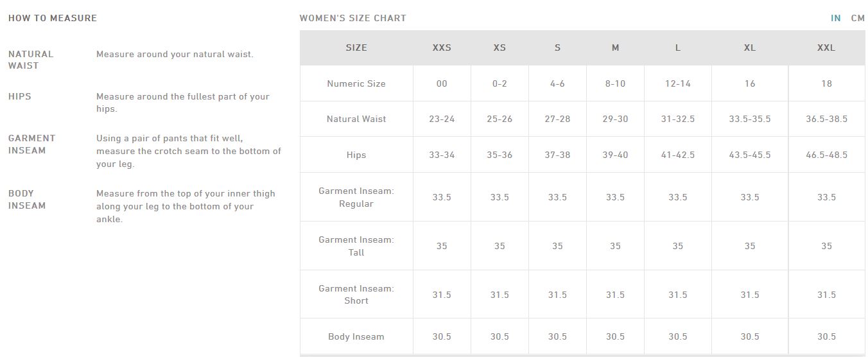This screenshot has height=357, width=868.
Task: Click the HOW TO MEASURE heading
Action: point(53,18)
